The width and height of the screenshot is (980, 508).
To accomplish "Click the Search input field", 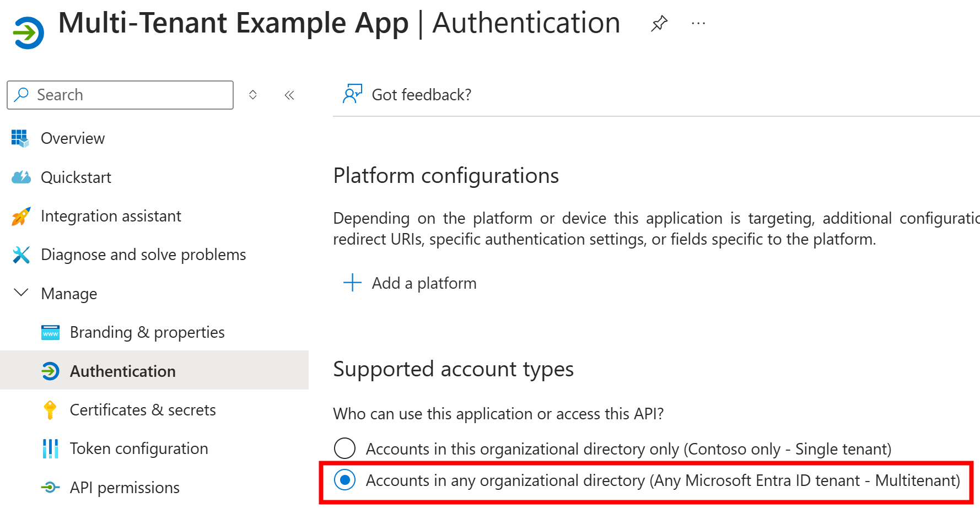I will [x=120, y=95].
